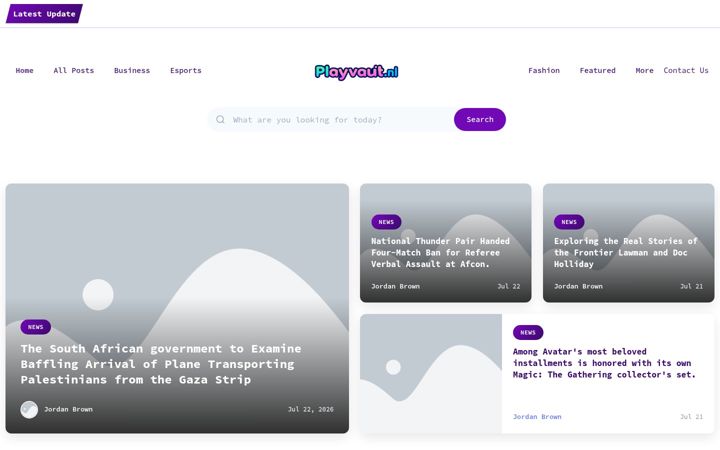Click NEWS tag on National Thunder card
Screen dimensions: 720x450
pyautogui.click(x=386, y=222)
